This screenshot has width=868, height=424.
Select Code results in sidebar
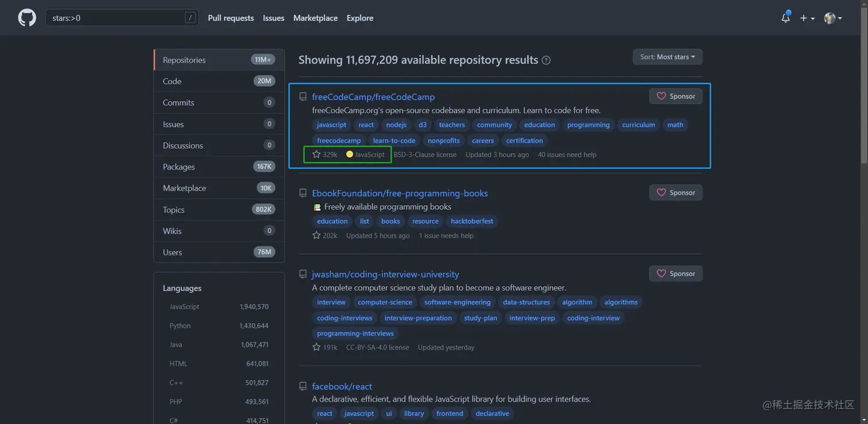[x=219, y=81]
